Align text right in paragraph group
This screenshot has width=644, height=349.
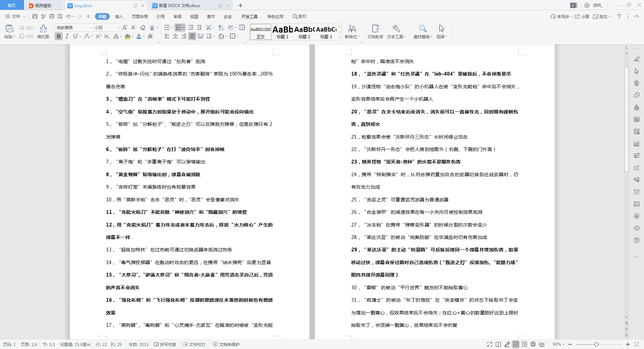click(x=184, y=36)
